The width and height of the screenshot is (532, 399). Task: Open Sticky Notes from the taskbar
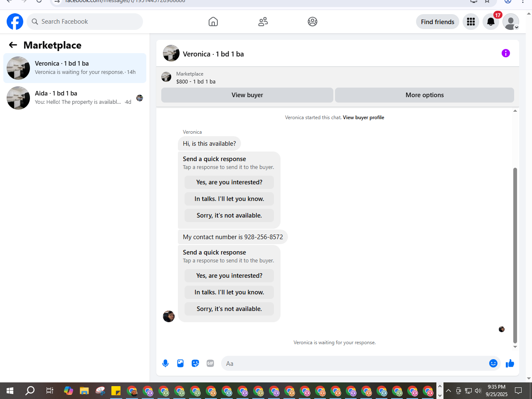coord(116,391)
